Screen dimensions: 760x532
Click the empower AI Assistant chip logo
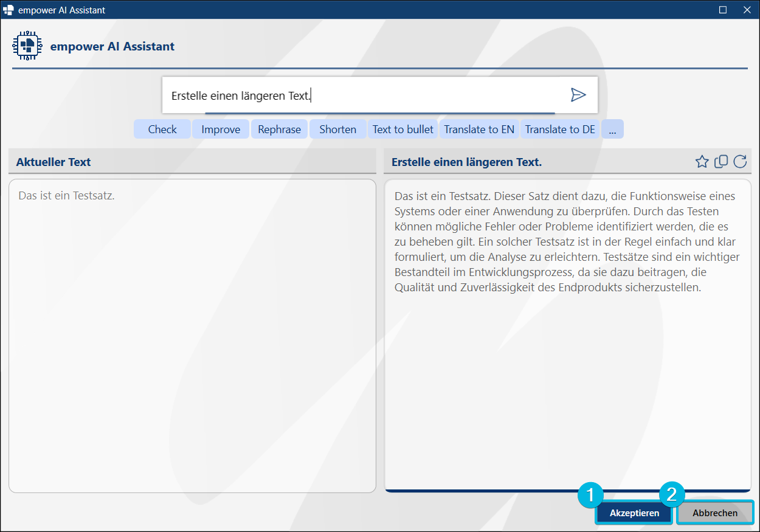point(27,46)
